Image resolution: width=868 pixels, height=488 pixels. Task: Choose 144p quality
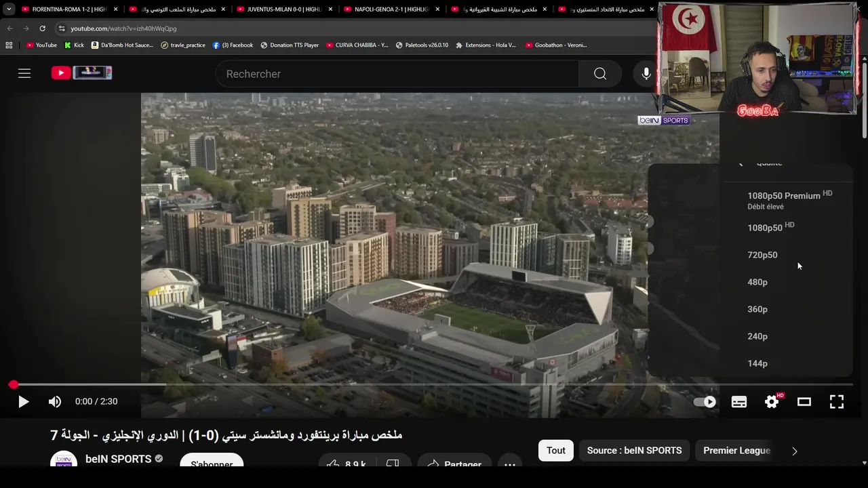pyautogui.click(x=788, y=363)
